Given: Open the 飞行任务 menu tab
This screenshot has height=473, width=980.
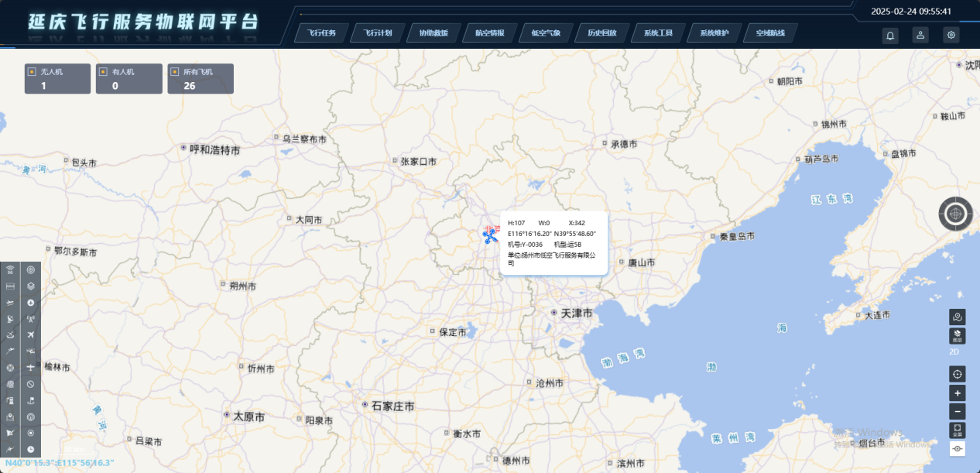Looking at the screenshot, I should coord(321,33).
